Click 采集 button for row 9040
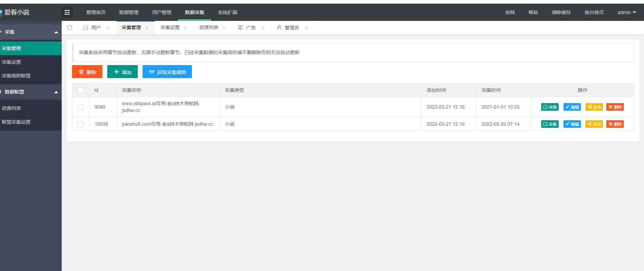The height and width of the screenshot is (271, 644). point(550,107)
